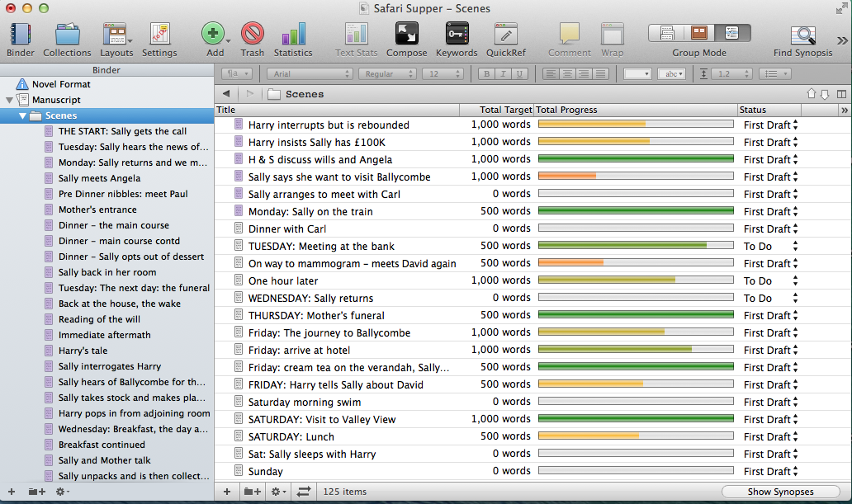Split the editor with the split-view icon
Screen dimensions: 852x504
pos(841,94)
